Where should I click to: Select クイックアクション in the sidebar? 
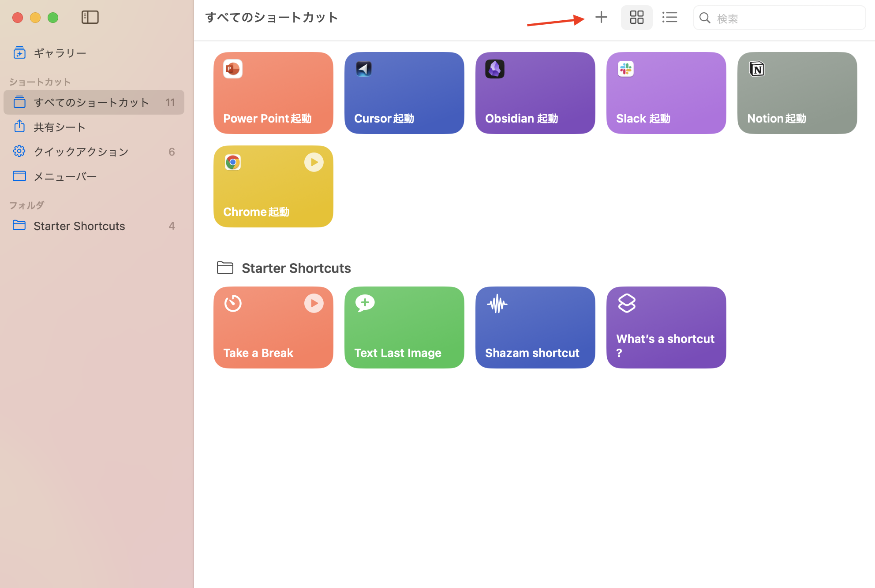(81, 152)
